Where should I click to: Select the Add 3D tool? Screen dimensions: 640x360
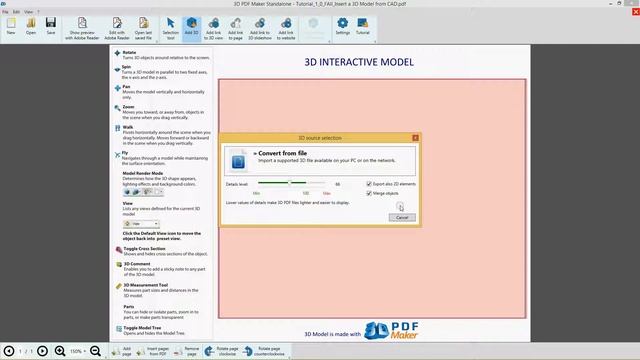click(x=191, y=29)
